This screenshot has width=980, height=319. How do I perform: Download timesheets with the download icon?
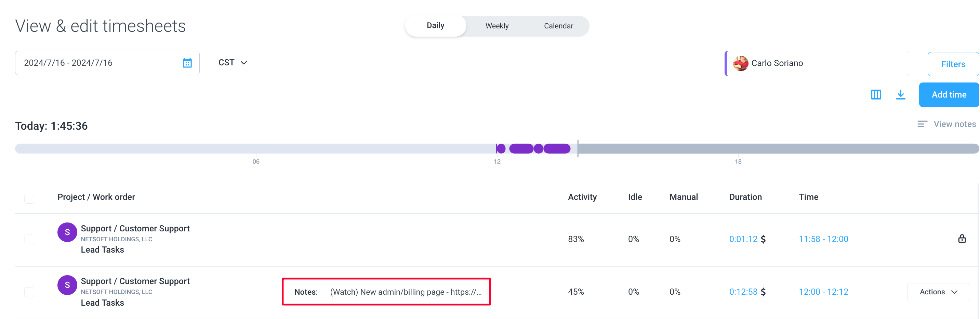[900, 94]
